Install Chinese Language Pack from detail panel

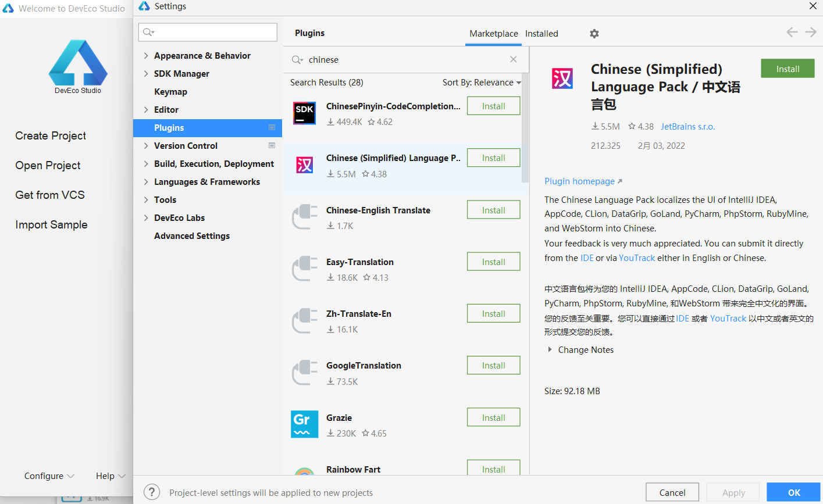tap(788, 69)
